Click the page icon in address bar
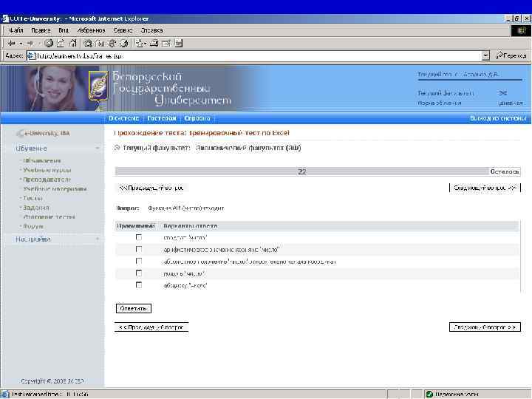 pos(31,55)
